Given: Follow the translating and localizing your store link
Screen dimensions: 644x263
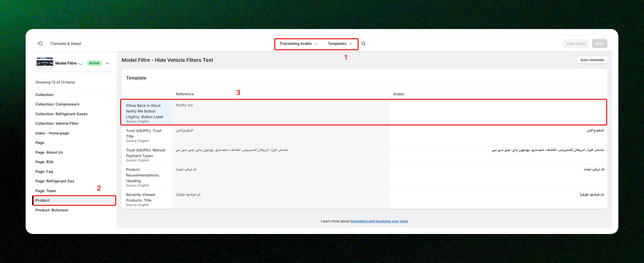Looking at the screenshot, I should 379,221.
